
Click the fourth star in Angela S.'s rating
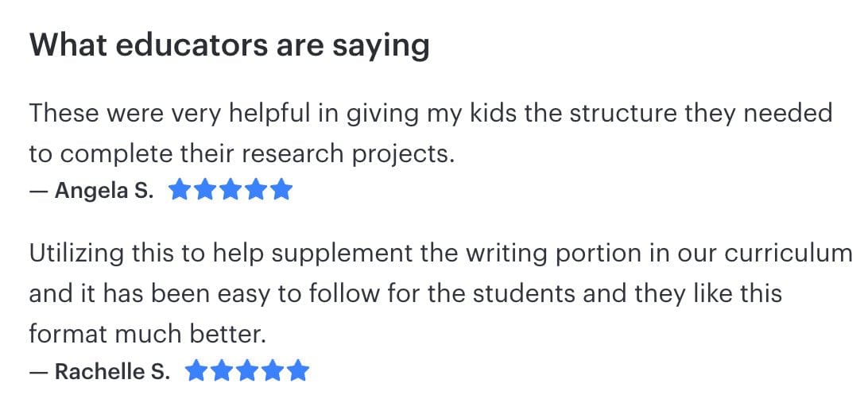(x=257, y=191)
